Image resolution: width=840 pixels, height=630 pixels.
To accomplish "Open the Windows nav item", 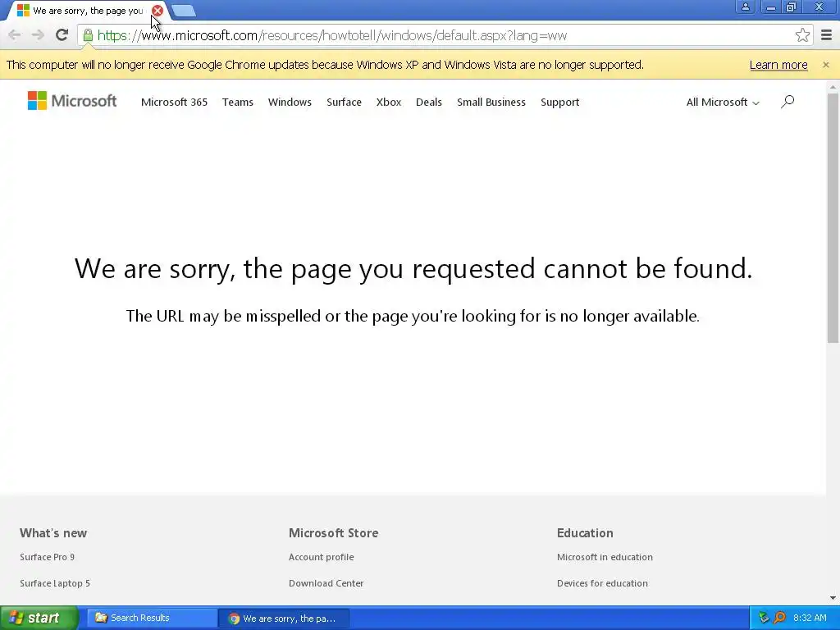I will point(290,103).
